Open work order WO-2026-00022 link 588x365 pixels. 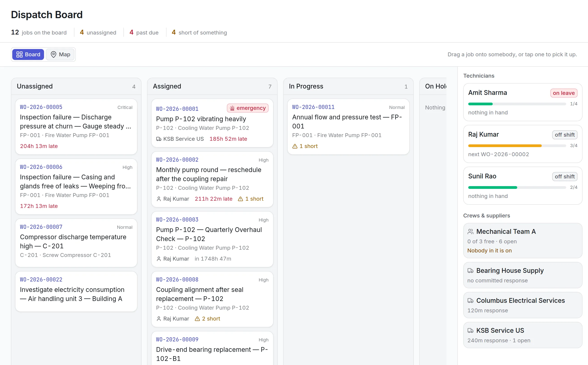click(x=41, y=280)
